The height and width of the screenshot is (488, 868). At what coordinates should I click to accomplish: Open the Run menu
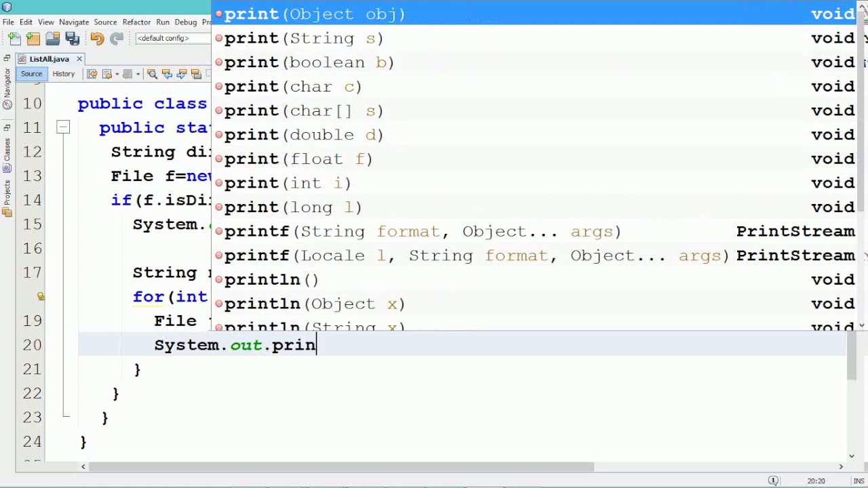coord(163,22)
